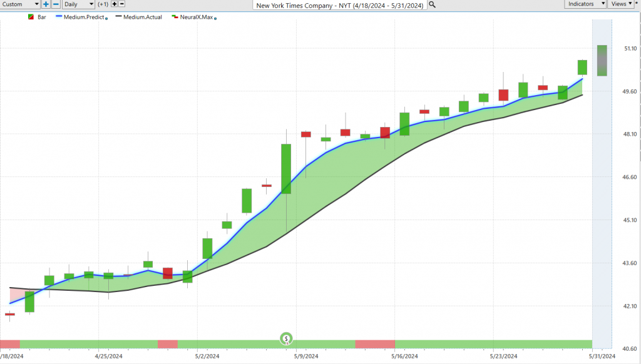
Task: Click the black minus forecast-days button
Action: (122, 4)
